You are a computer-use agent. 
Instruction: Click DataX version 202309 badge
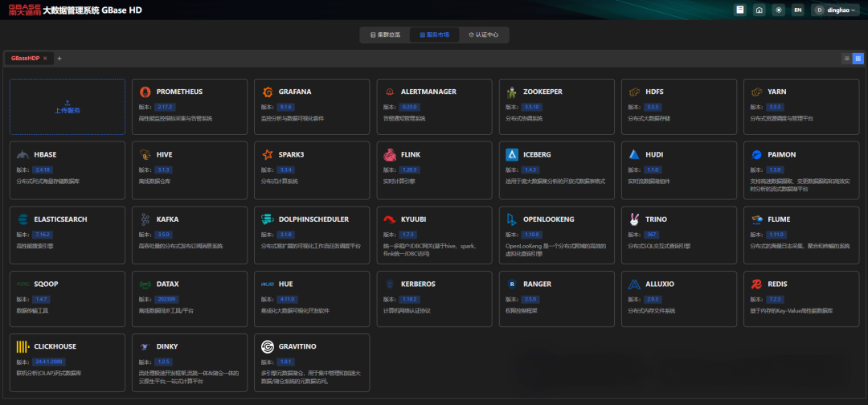click(166, 299)
